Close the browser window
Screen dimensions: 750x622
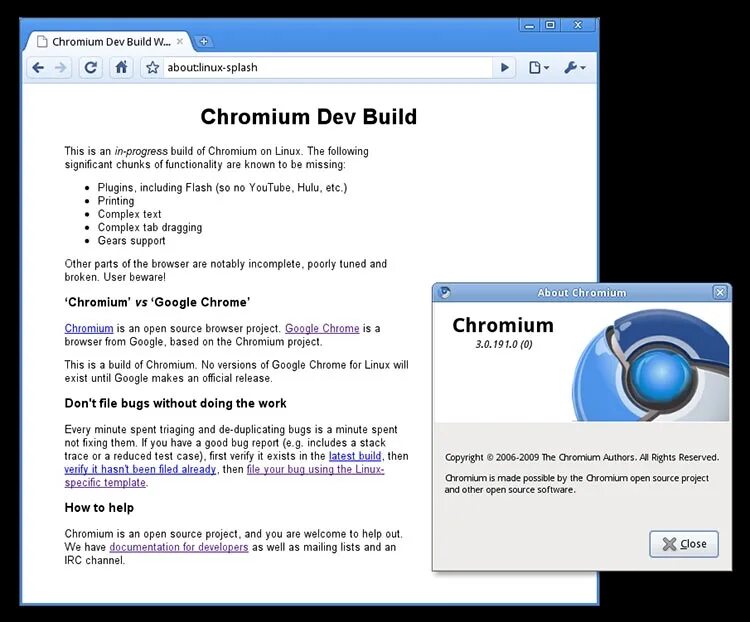578,25
